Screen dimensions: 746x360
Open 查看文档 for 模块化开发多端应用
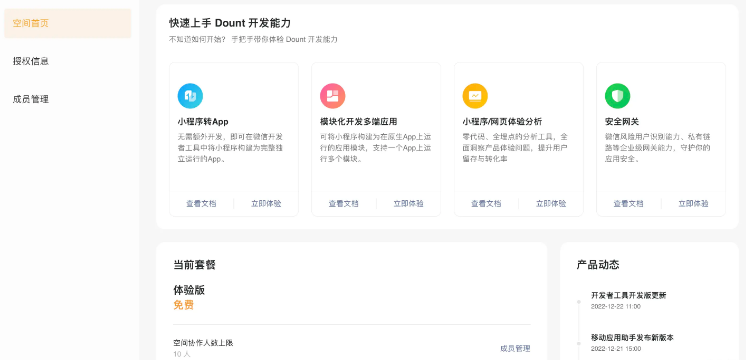[344, 204]
